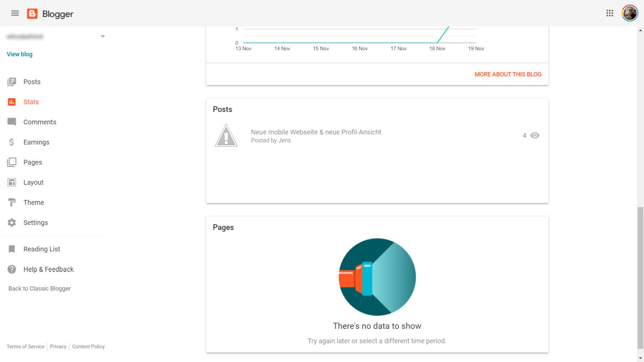Click the Theme paint roller icon
The width and height of the screenshot is (644, 362).
click(x=12, y=202)
